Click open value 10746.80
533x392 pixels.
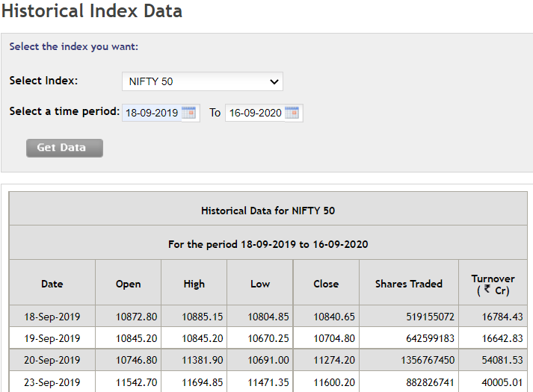point(136,360)
